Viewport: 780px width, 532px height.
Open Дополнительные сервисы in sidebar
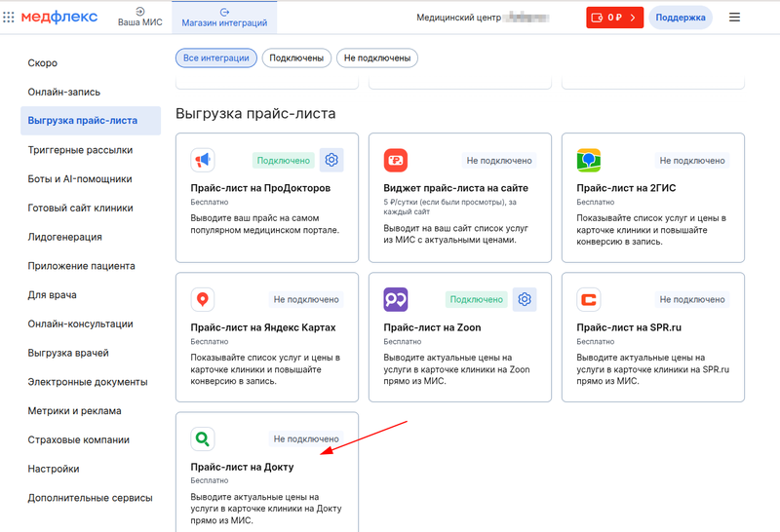91,498
